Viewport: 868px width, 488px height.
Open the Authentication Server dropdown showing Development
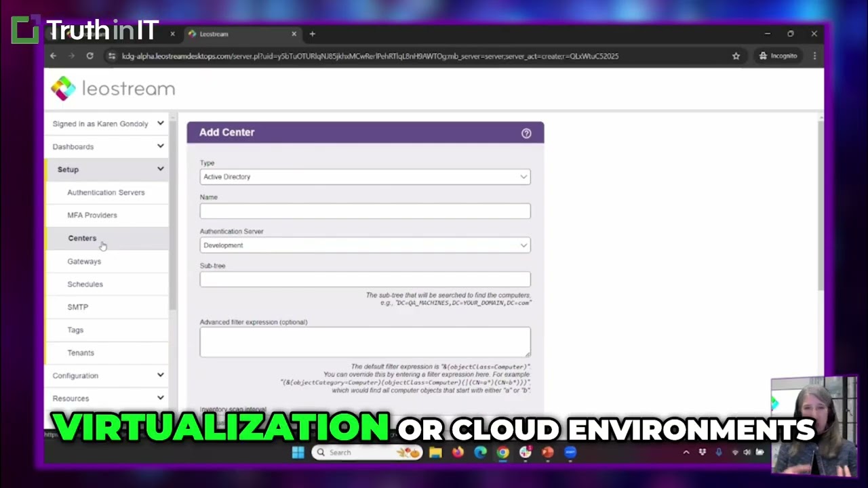[x=365, y=245]
